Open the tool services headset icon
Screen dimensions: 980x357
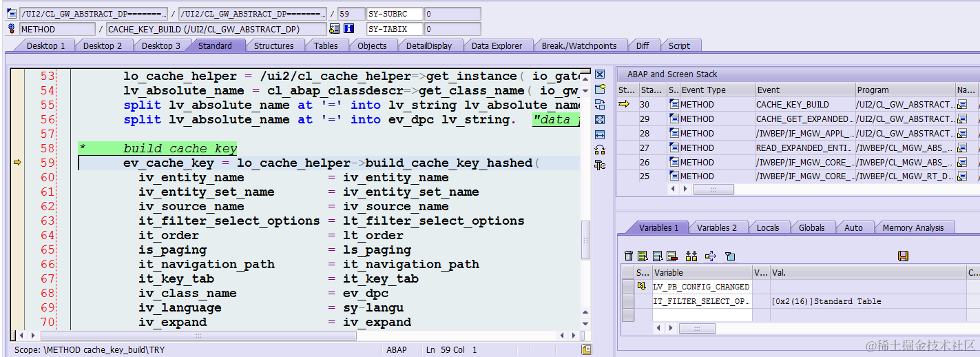[x=599, y=150]
